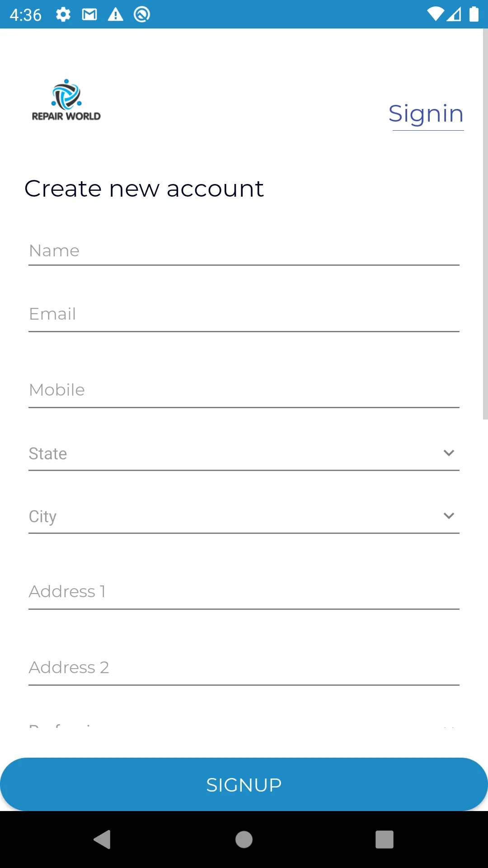The image size is (488, 868).
Task: Open the City dropdown
Action: tap(235, 516)
